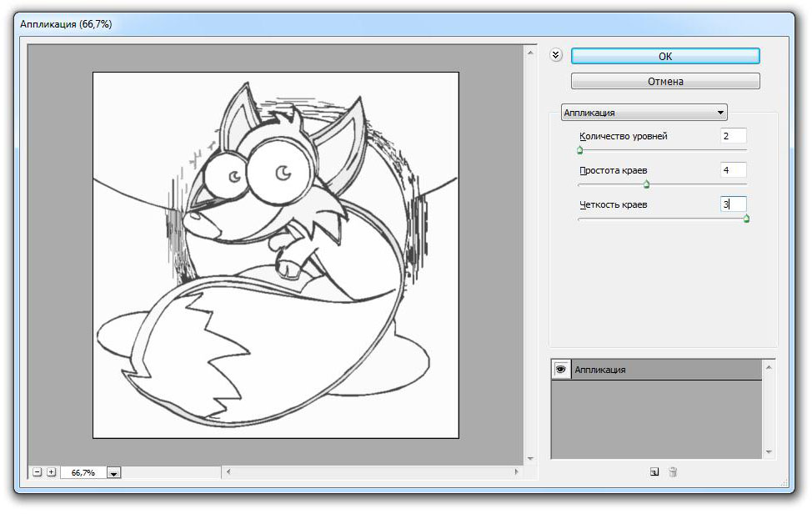
Task: Click the Четкость краев label
Action: pos(613,204)
